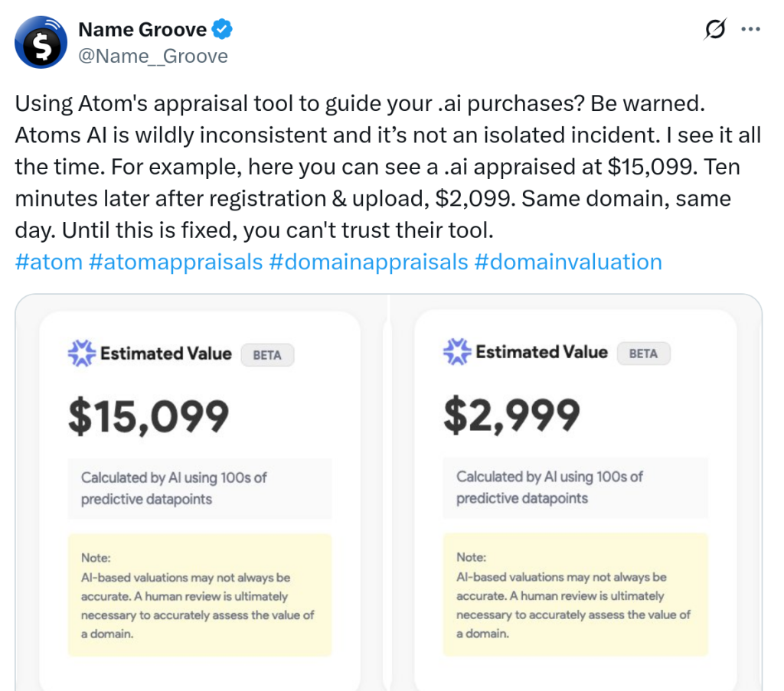Click the BETA badge in right card
The width and height of the screenshot is (784, 691).
(642, 354)
